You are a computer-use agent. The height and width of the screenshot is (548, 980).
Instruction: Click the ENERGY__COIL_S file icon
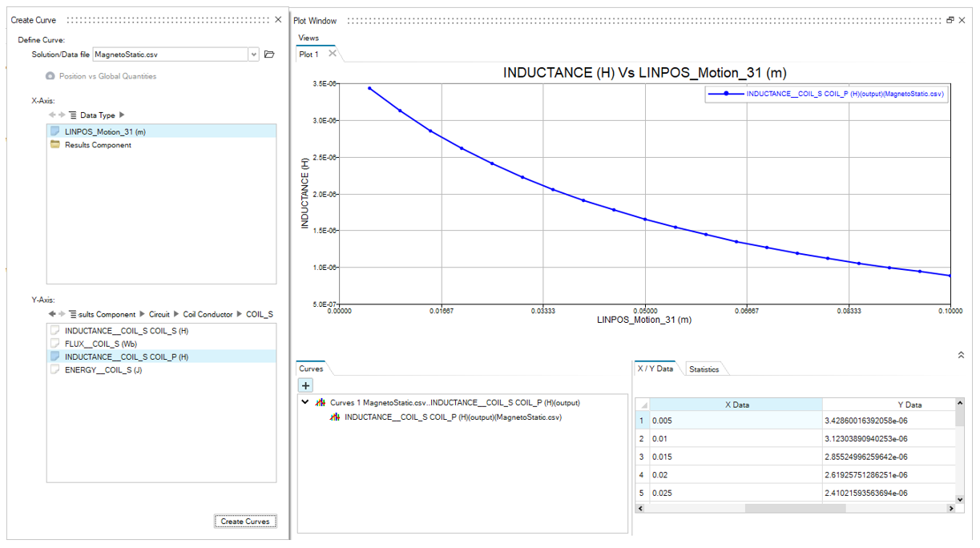[54, 370]
